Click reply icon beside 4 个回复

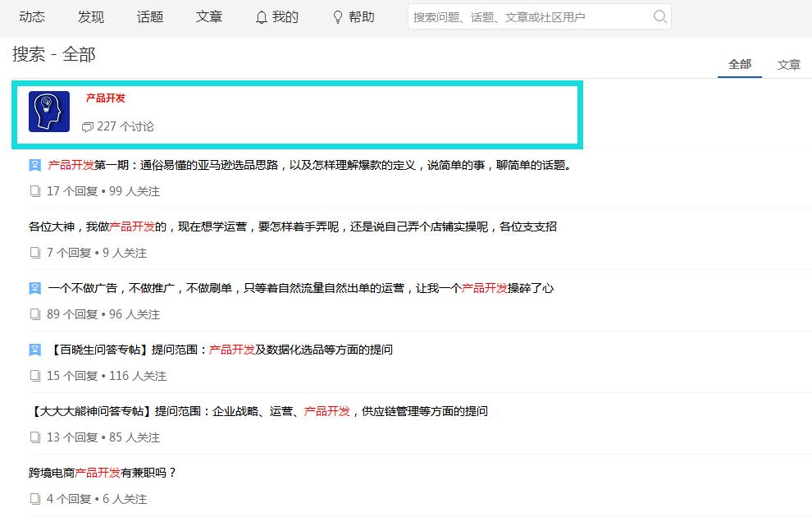tap(35, 499)
